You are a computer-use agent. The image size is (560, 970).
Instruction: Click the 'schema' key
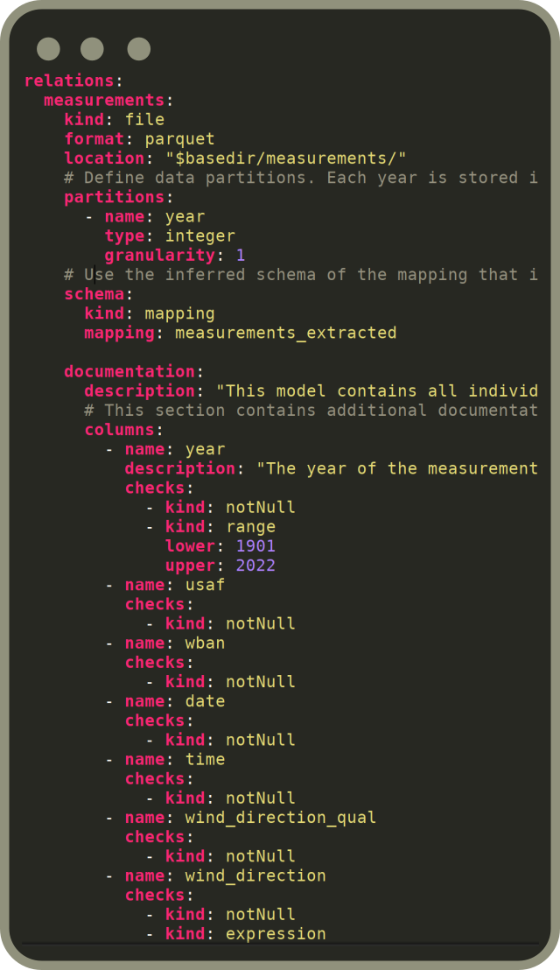94,293
